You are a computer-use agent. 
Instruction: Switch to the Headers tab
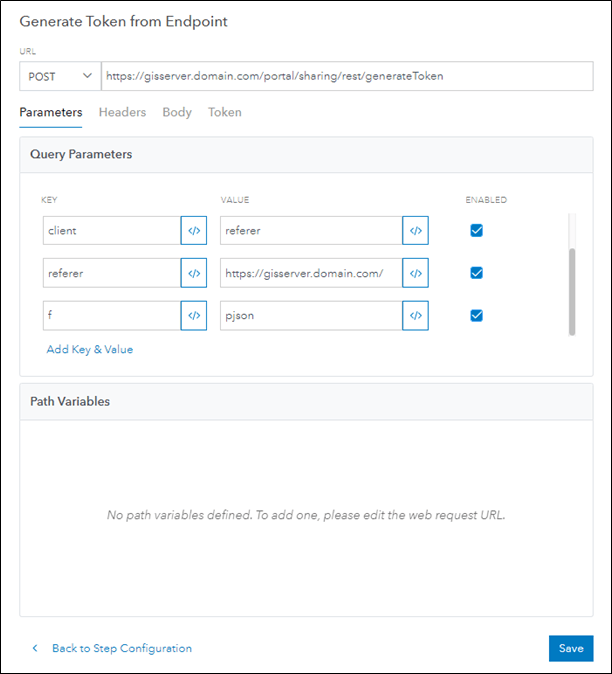(x=122, y=112)
